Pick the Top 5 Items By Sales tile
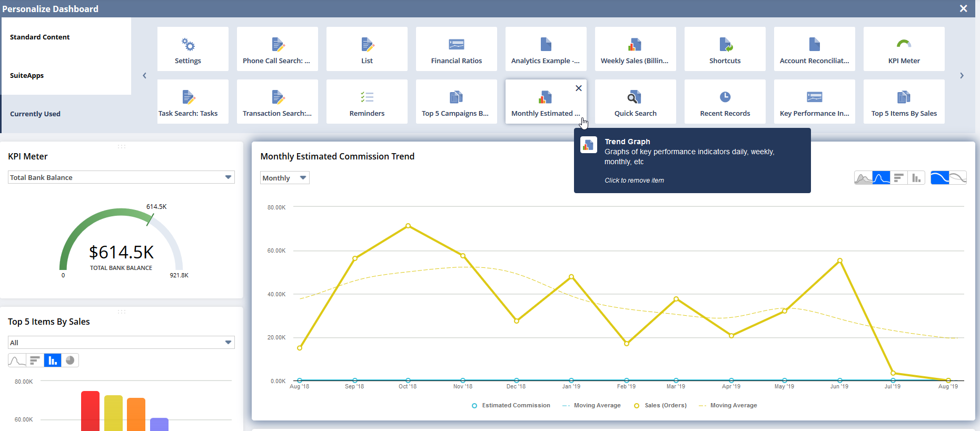The image size is (980, 431). (904, 102)
